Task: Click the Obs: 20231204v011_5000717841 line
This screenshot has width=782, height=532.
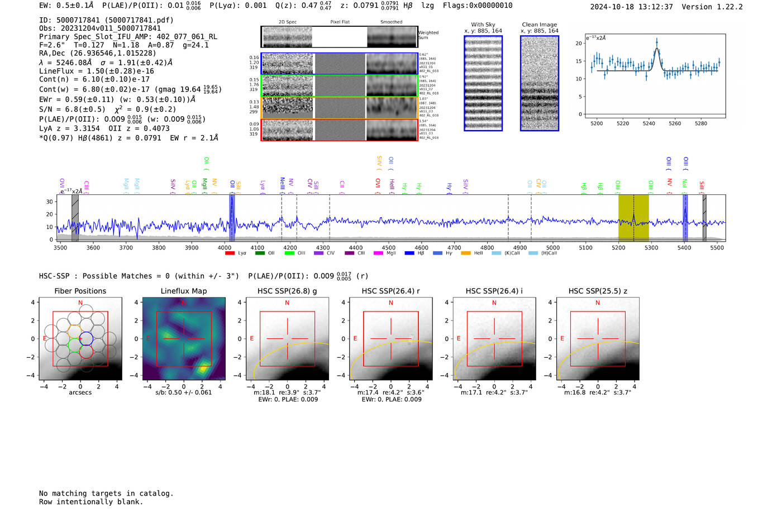Action: click(x=100, y=28)
